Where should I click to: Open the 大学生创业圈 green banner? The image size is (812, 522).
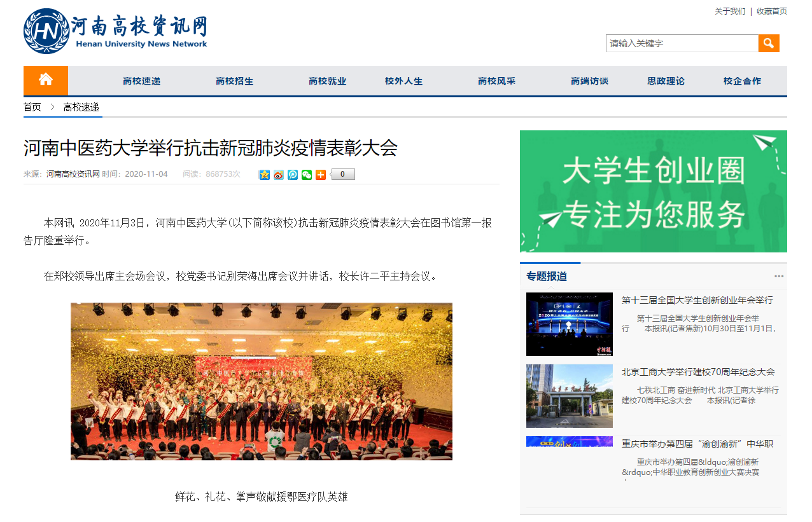(x=654, y=191)
